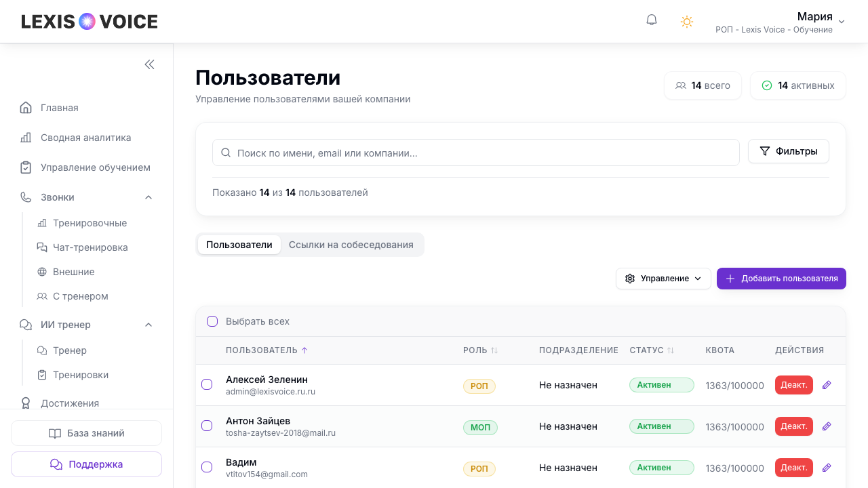Deactivate Антон Зайцев with Деакт.

pos(794,426)
